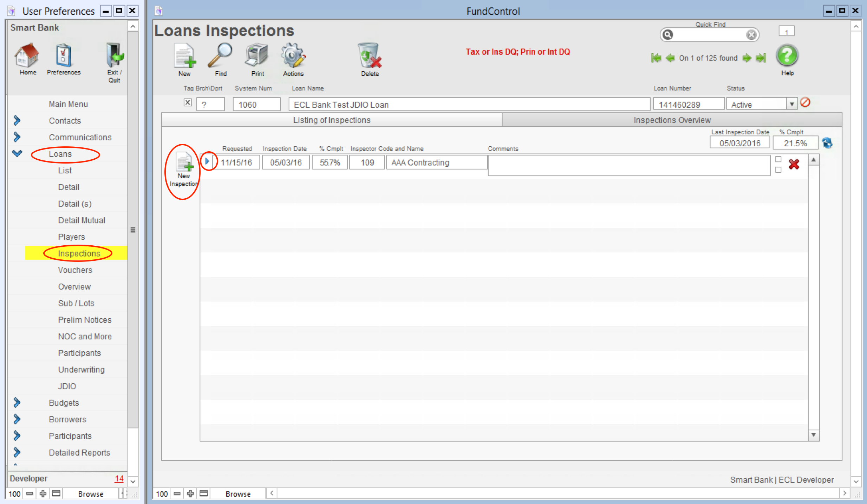
Task: Open NOC and More under Loans
Action: click(x=85, y=336)
